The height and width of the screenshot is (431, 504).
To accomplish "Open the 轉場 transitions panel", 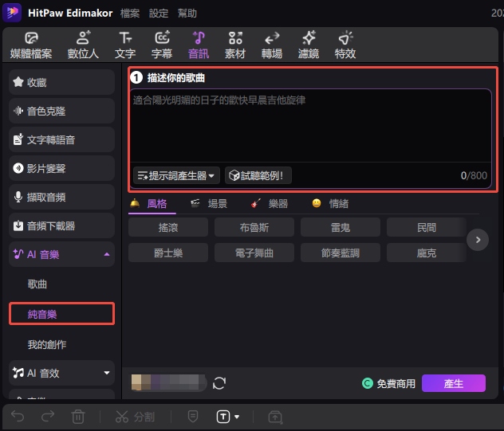I will [x=272, y=45].
